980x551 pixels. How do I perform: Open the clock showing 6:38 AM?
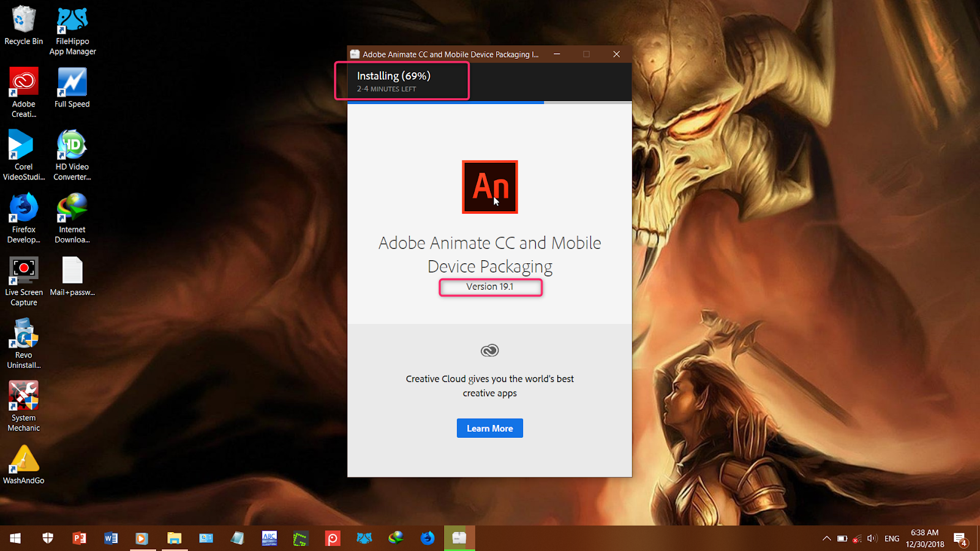click(x=925, y=538)
